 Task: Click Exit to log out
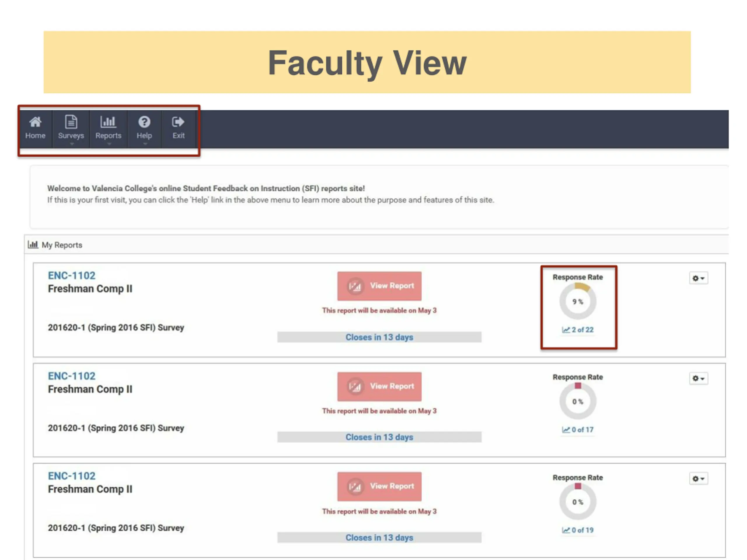pos(178,129)
